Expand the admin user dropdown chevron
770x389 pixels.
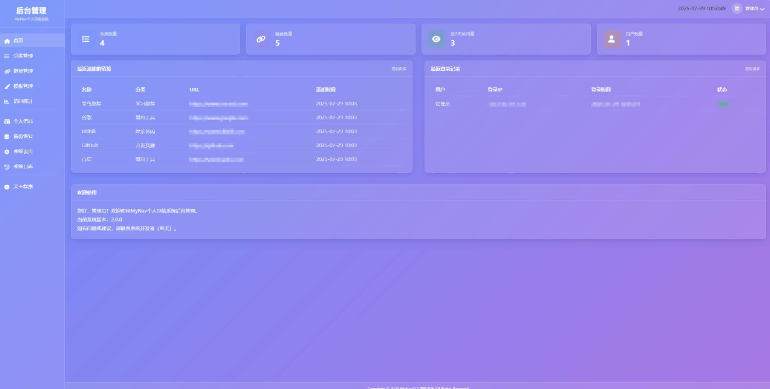pos(762,9)
